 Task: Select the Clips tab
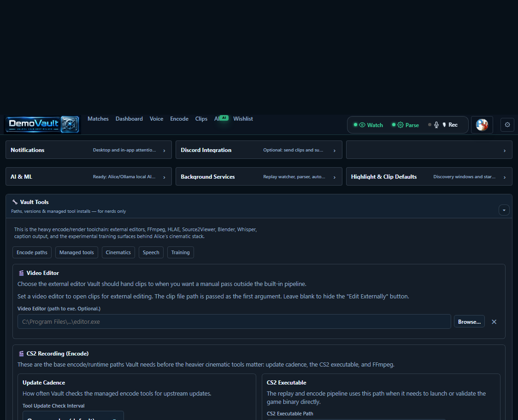tap(201, 119)
